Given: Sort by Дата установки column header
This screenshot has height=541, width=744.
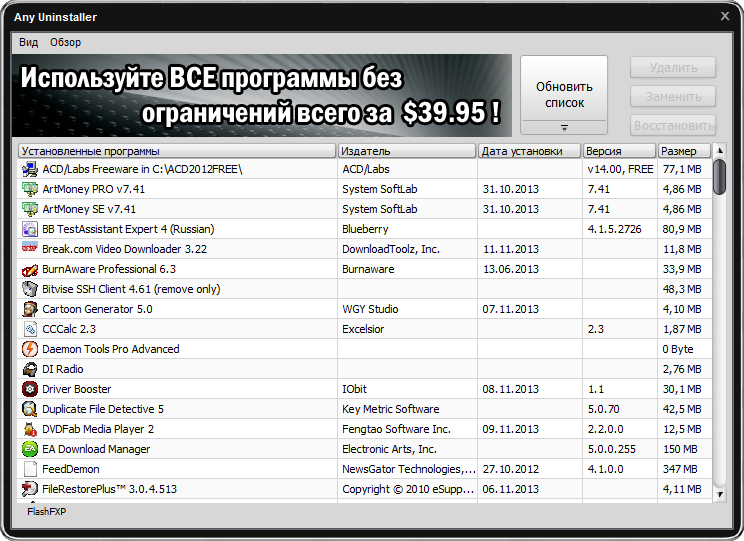Looking at the screenshot, I should [530, 151].
